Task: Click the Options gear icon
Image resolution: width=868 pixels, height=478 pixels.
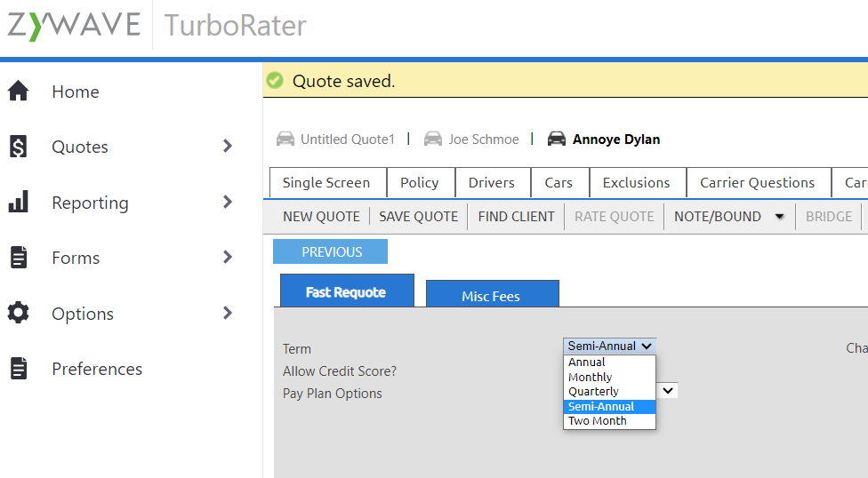Action: coord(19,313)
